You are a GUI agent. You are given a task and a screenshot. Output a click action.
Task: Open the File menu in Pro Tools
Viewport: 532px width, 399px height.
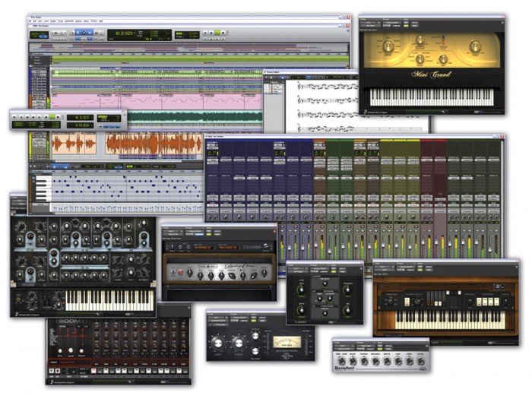point(30,21)
